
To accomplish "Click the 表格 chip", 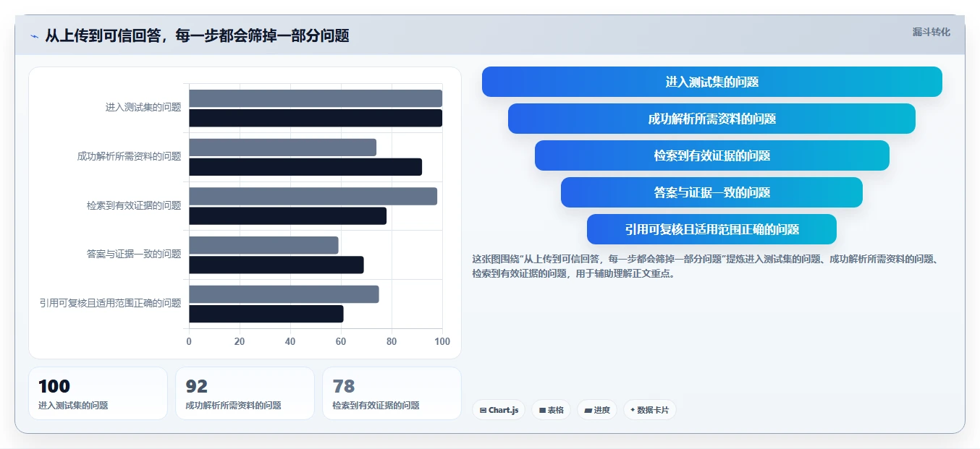I will [x=552, y=410].
